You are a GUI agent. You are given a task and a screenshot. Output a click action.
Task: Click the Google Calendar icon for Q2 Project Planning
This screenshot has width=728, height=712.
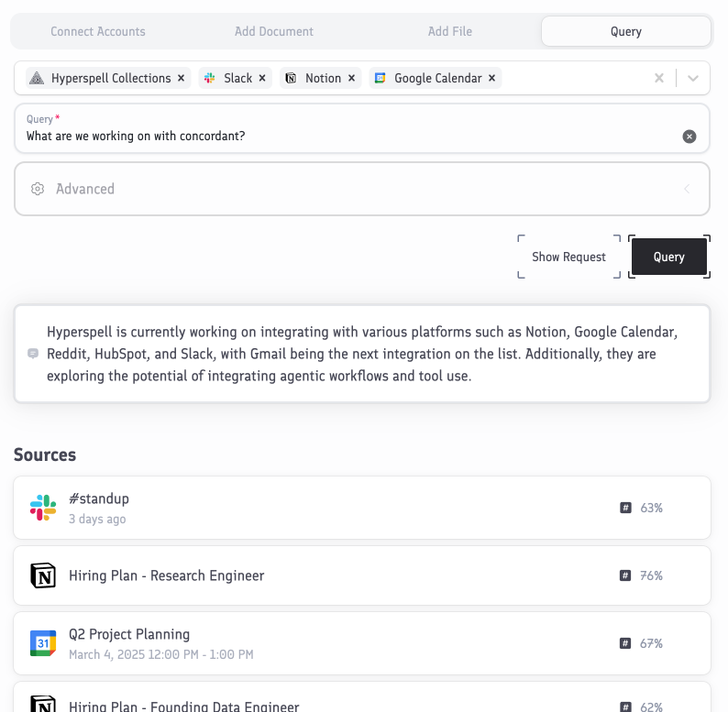[43, 643]
